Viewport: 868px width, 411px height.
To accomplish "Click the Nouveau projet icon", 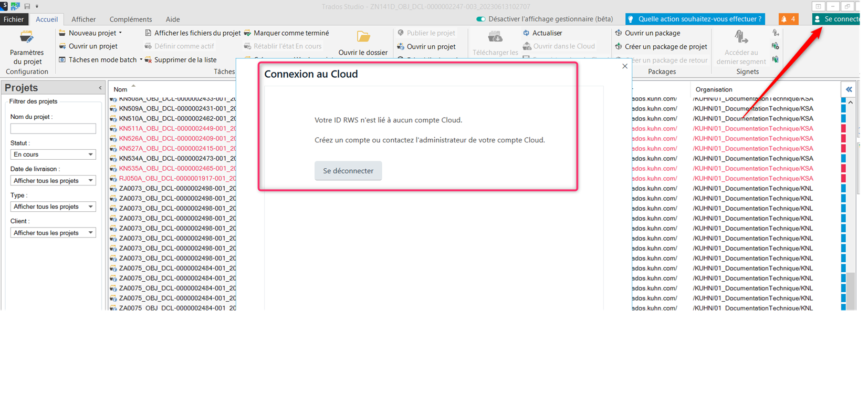I will [x=62, y=33].
